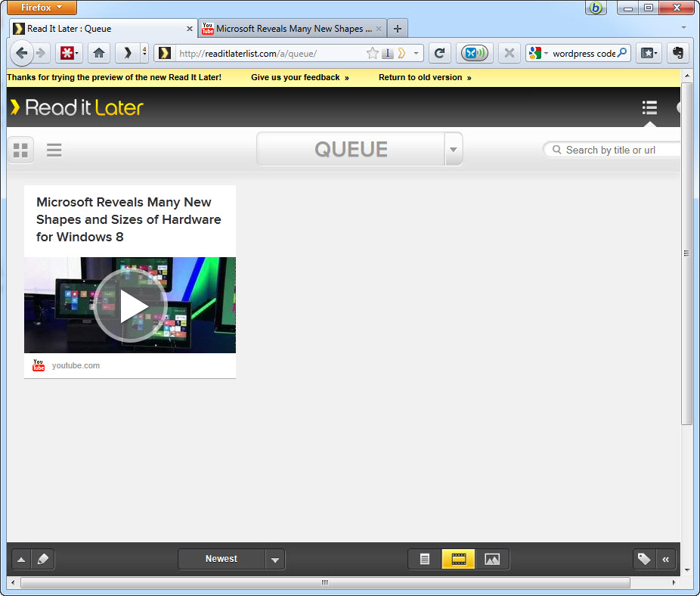Open the address bar history dropdown

click(x=416, y=53)
